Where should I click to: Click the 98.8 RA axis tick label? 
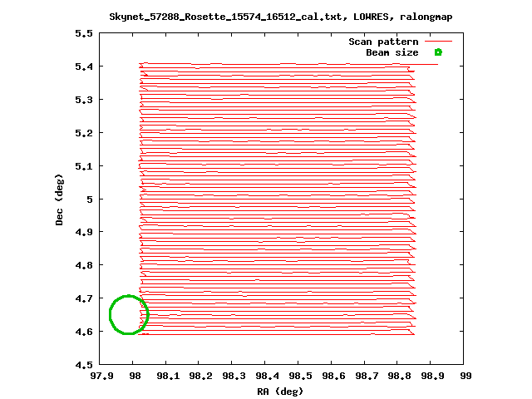[x=400, y=377]
